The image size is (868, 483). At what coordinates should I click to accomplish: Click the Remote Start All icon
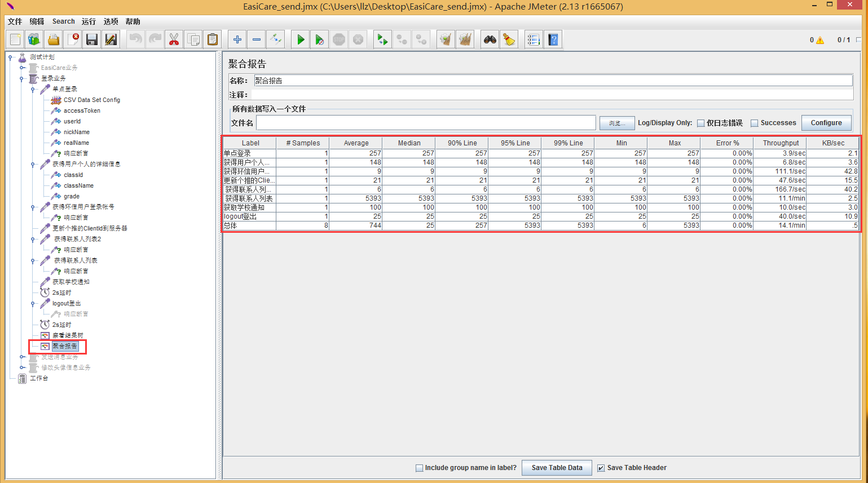(x=383, y=39)
